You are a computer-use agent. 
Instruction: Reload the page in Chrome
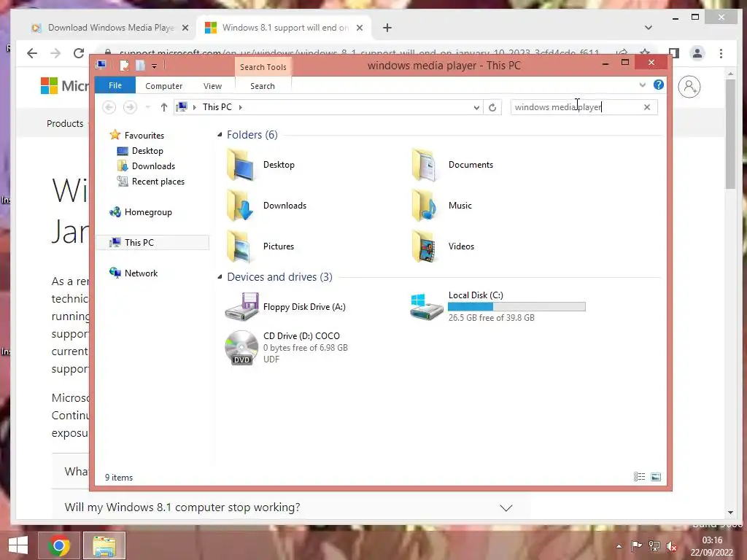79,52
